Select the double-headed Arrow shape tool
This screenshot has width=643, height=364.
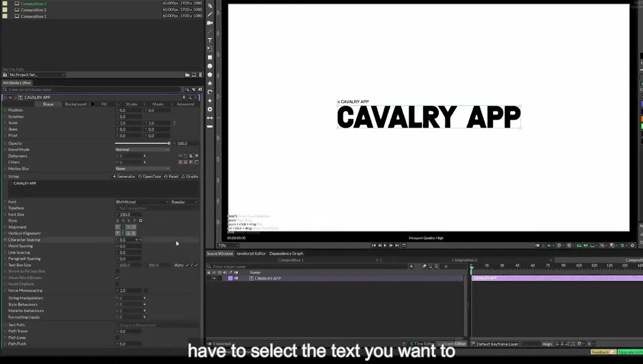(210, 118)
